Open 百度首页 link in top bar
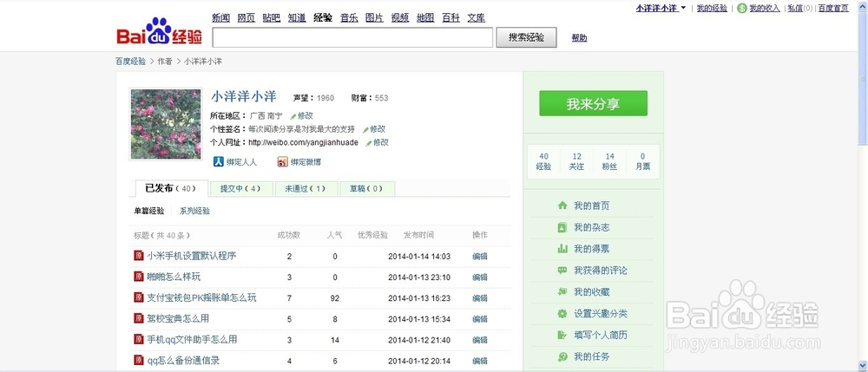This screenshot has height=372, width=868. pos(833,8)
